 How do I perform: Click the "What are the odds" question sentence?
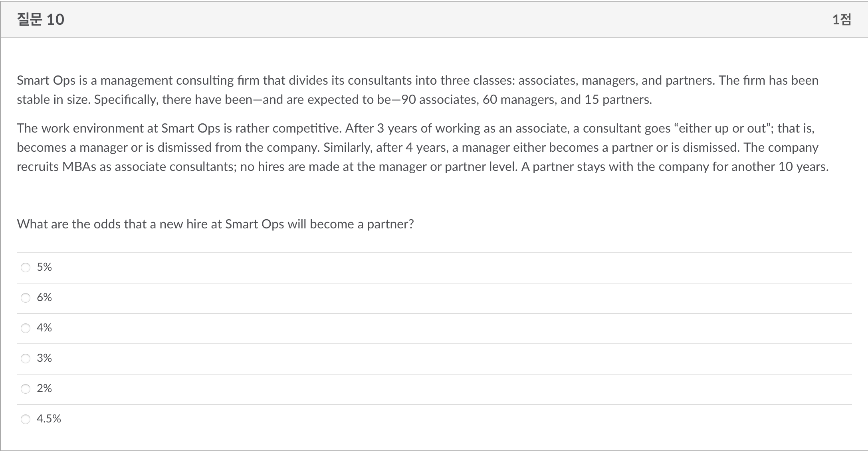point(215,224)
